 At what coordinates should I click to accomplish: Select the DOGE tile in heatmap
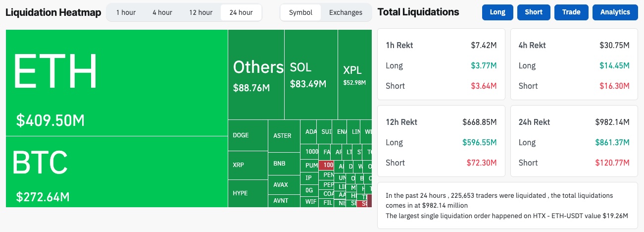coord(247,135)
